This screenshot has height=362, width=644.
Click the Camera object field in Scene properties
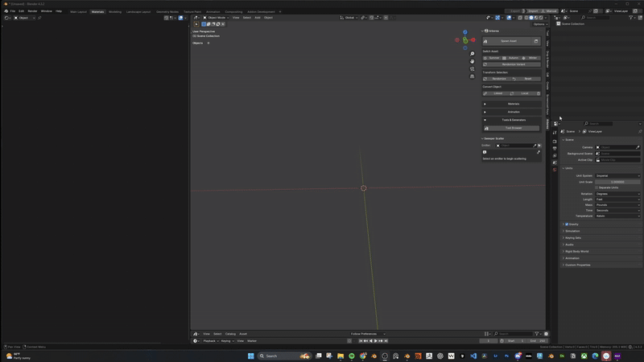coord(617,147)
